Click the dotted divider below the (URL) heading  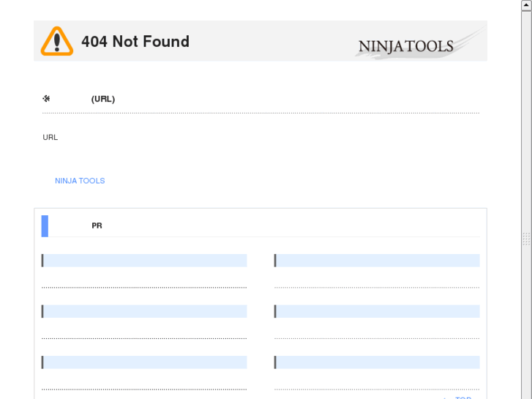[x=261, y=113]
